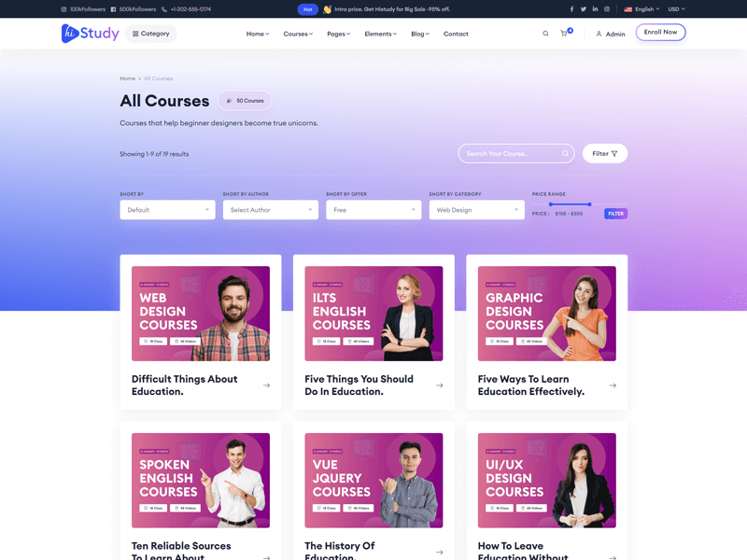Image resolution: width=747 pixels, height=560 pixels.
Task: Click the purple FILTER price button
Action: click(615, 214)
